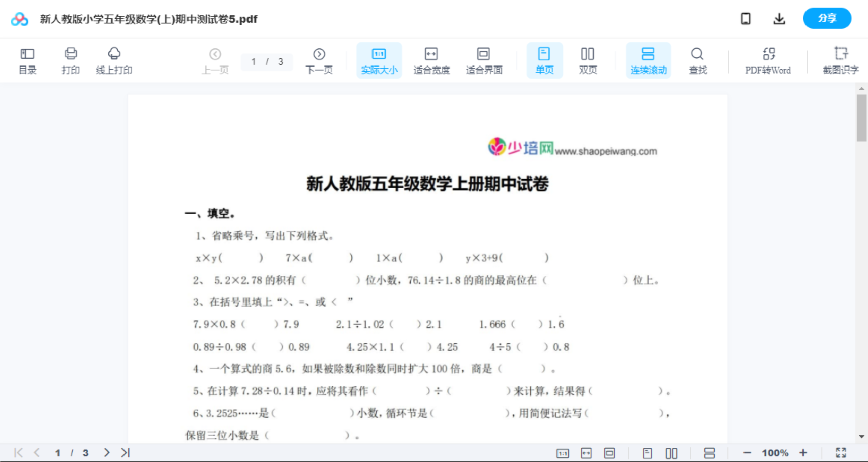Open the mobile view icon near download

tap(746, 18)
